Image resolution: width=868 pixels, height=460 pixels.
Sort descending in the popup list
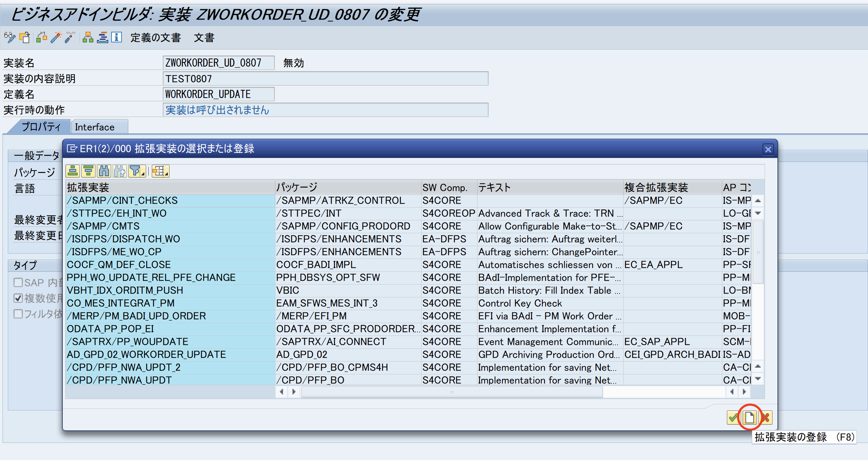(88, 172)
